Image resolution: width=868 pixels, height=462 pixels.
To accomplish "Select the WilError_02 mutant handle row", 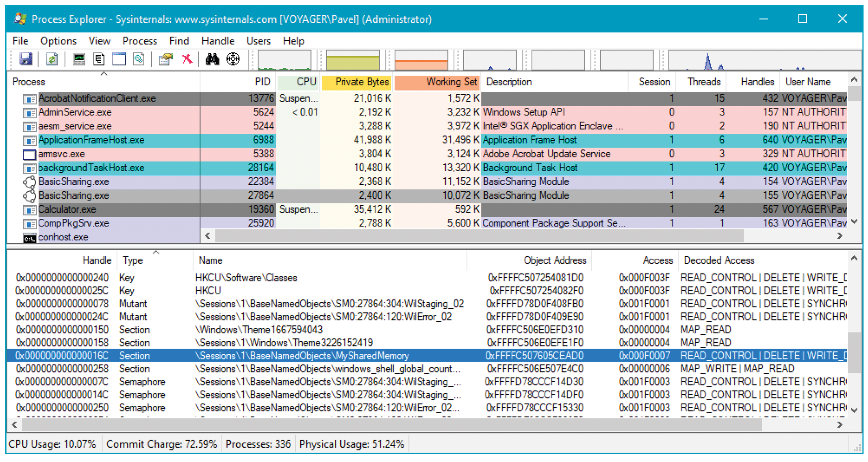I will tap(427, 317).
